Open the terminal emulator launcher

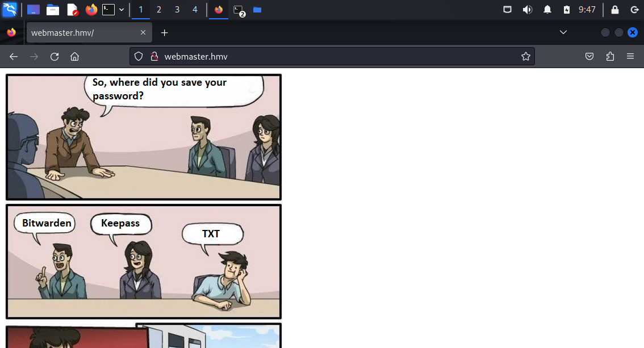108,10
